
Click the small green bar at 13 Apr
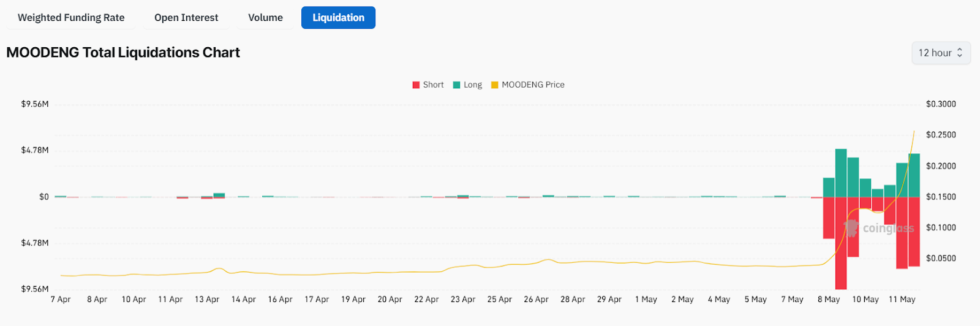coord(219,195)
